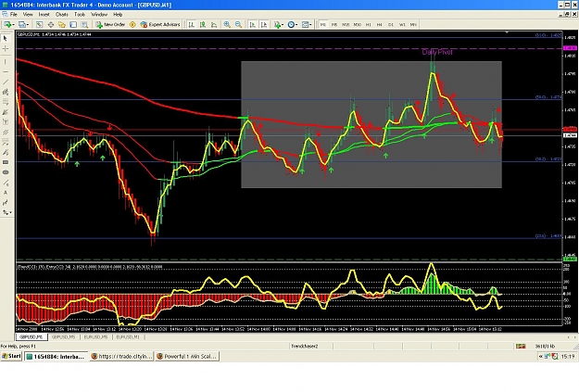Open the Periods clock dropdown
Image resolution: width=579 pixels, height=392 pixels.
point(293,24)
